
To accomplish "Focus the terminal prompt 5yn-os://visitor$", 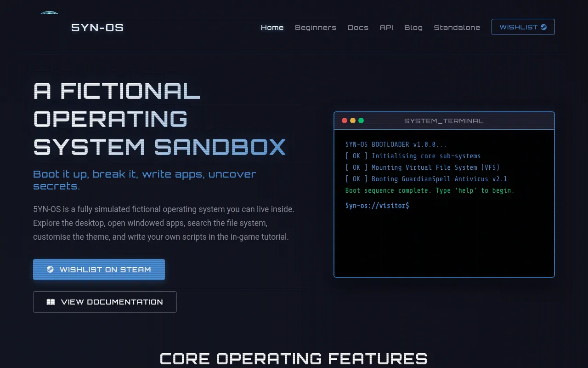I will pyautogui.click(x=377, y=206).
